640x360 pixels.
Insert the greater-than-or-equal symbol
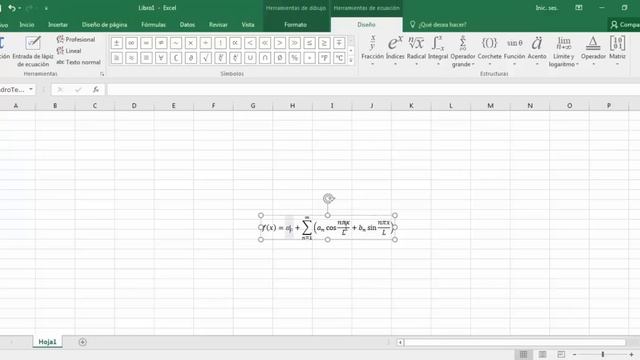(x=324, y=43)
